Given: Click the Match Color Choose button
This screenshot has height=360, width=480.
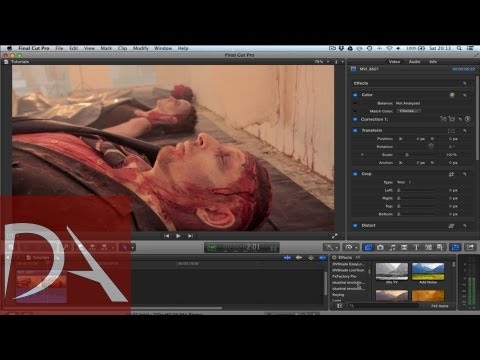Looking at the screenshot, I should pos(409,111).
